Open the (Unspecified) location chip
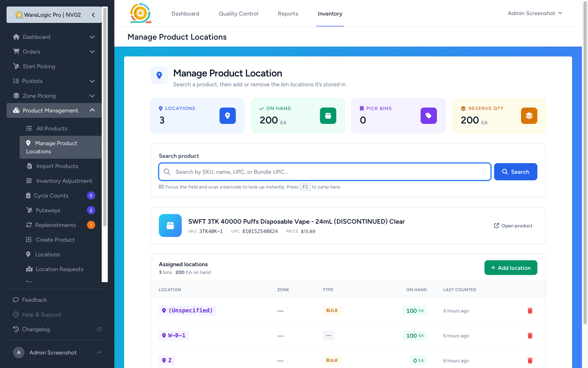Screen dimensions: 588x368 [x=187, y=311]
